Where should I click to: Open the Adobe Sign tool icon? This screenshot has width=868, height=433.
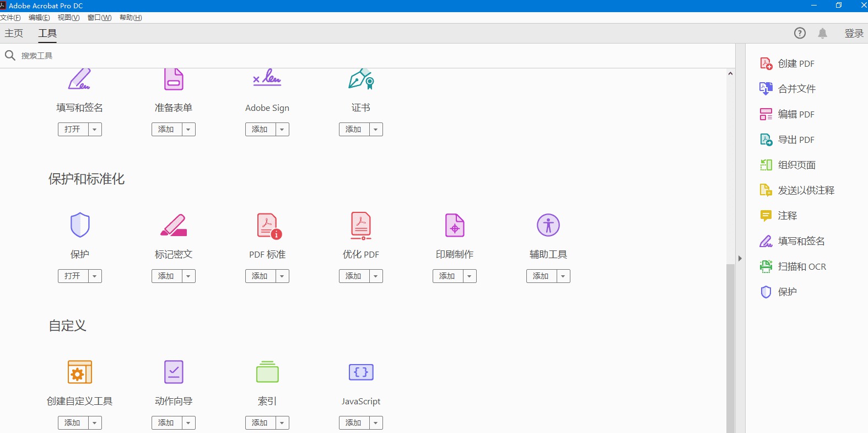tap(267, 77)
